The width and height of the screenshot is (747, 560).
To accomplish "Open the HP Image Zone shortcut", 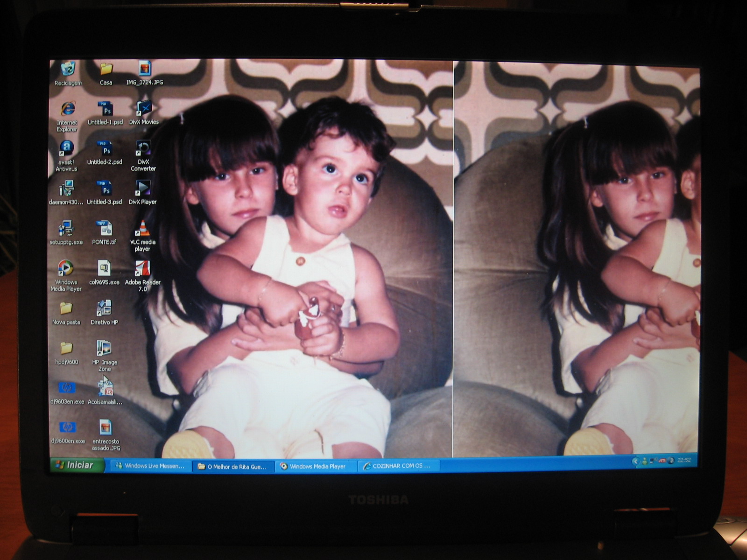I will [x=104, y=357].
